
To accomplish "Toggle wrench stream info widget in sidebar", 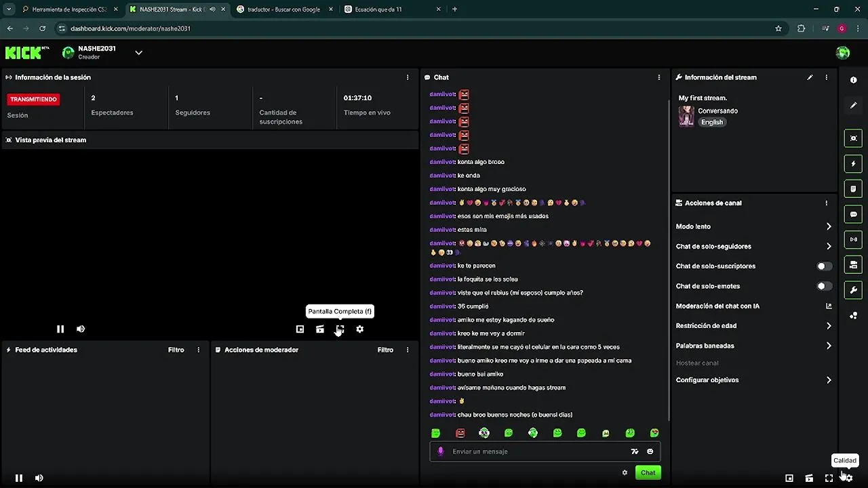I will pos(854,290).
